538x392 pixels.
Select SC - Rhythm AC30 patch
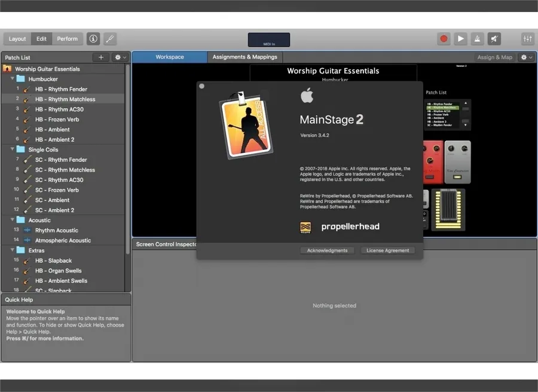click(63, 180)
